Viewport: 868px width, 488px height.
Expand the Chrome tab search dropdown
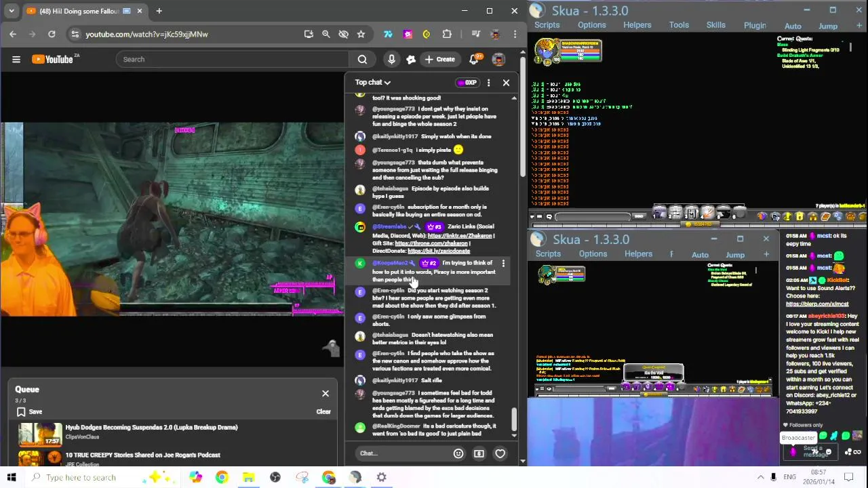click(12, 11)
